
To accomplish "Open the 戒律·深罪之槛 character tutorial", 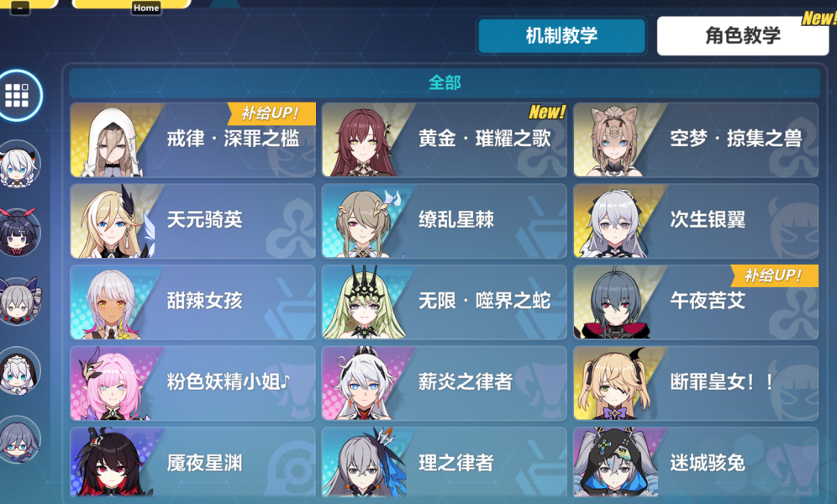I will click(x=192, y=139).
